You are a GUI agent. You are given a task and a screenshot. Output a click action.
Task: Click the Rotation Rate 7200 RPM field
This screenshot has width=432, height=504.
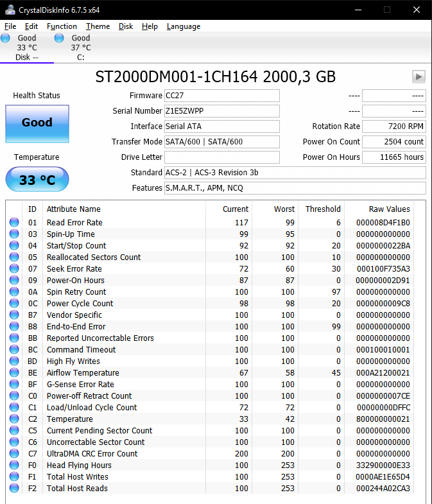pos(394,126)
